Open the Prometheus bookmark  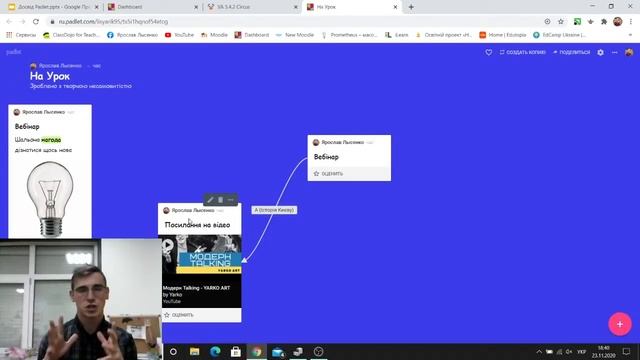coord(349,35)
